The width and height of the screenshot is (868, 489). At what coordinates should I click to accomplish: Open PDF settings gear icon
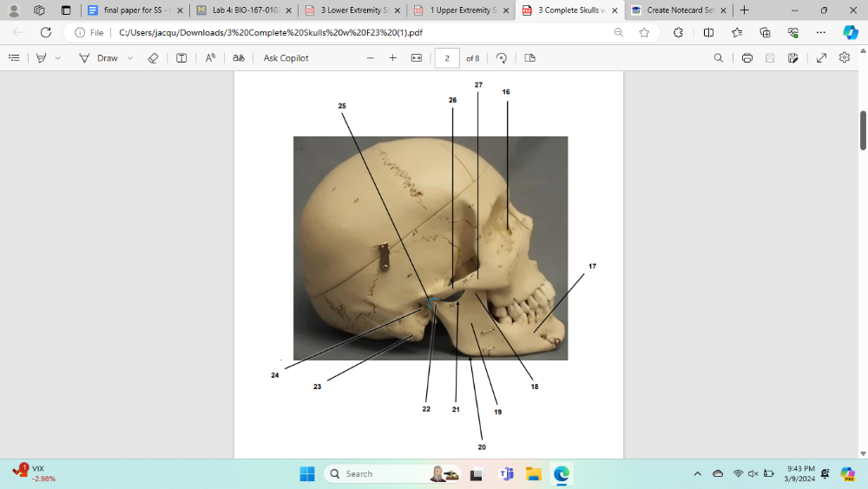tap(845, 58)
